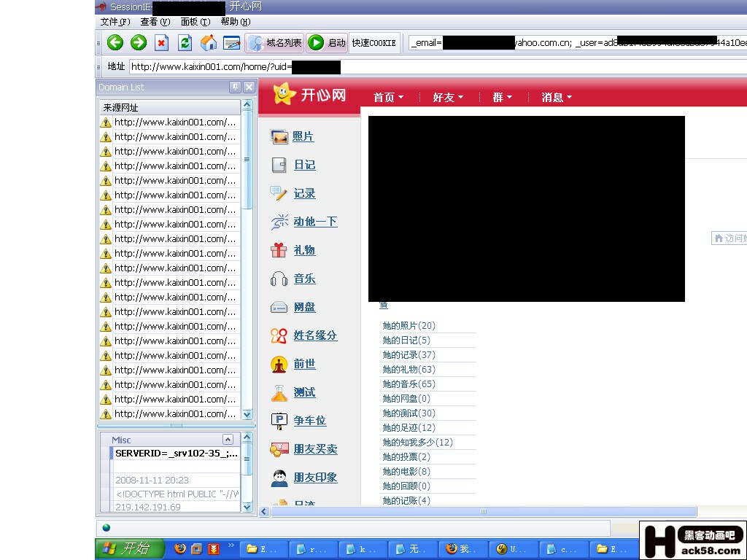
Task: Collapse the Misc section
Action: coord(228,440)
